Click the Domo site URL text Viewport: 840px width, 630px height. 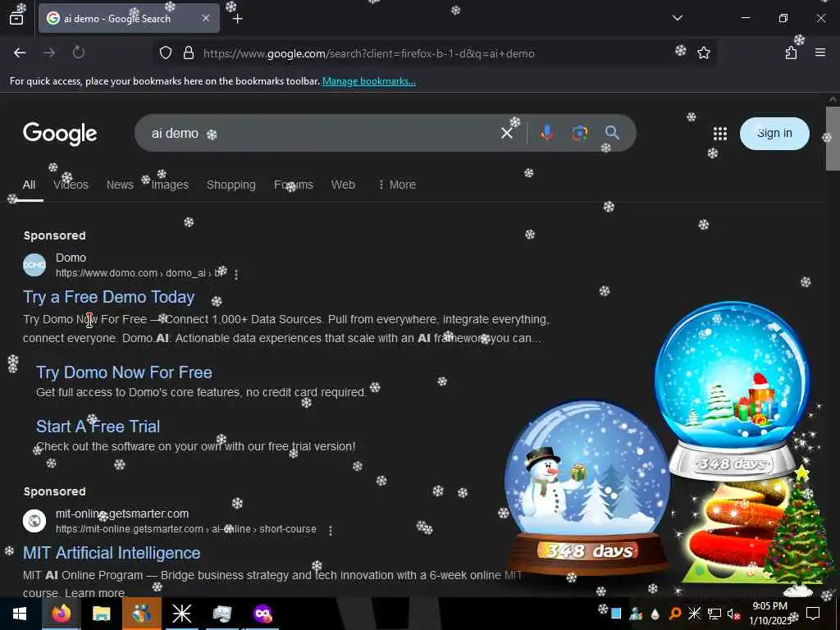tap(140, 273)
